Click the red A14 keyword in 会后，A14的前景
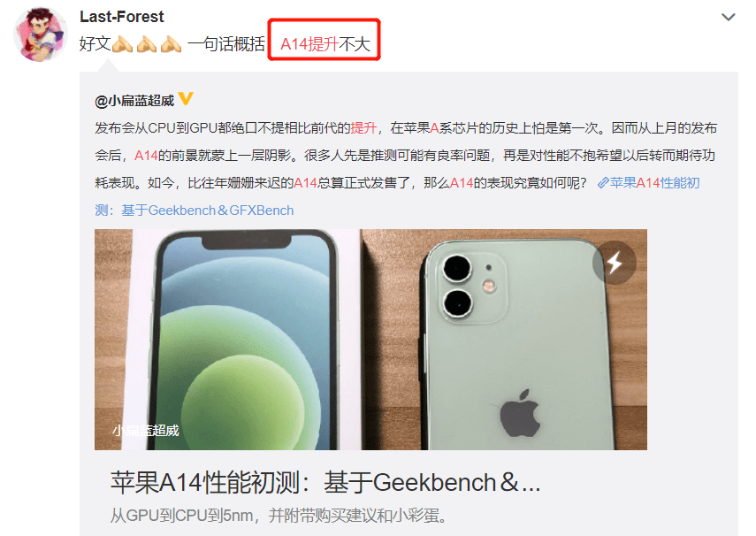Screen dimensions: 756x536 point(146,156)
